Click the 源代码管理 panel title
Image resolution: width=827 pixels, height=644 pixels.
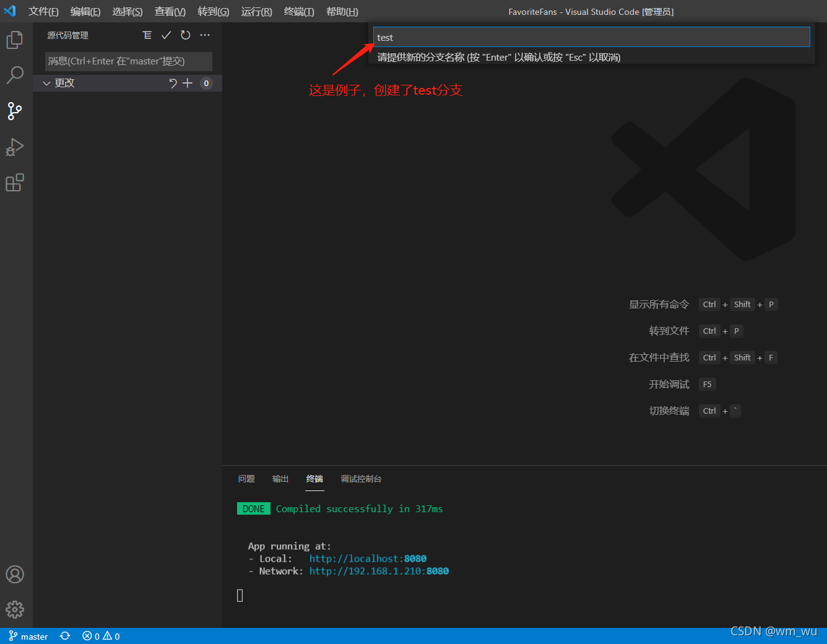click(68, 35)
